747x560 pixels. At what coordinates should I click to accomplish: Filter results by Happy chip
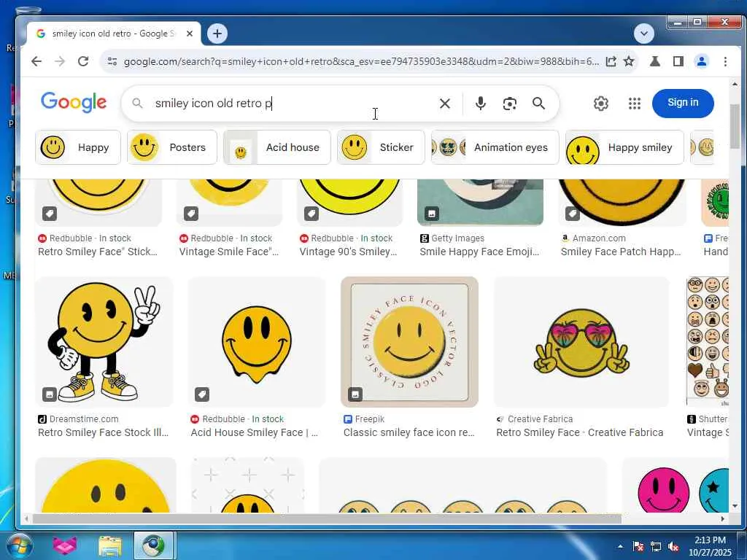click(78, 147)
